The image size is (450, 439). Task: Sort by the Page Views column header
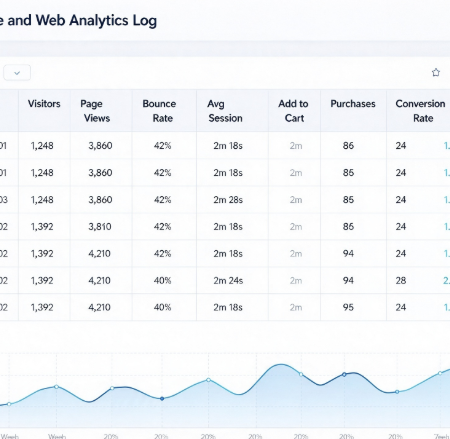click(95, 111)
